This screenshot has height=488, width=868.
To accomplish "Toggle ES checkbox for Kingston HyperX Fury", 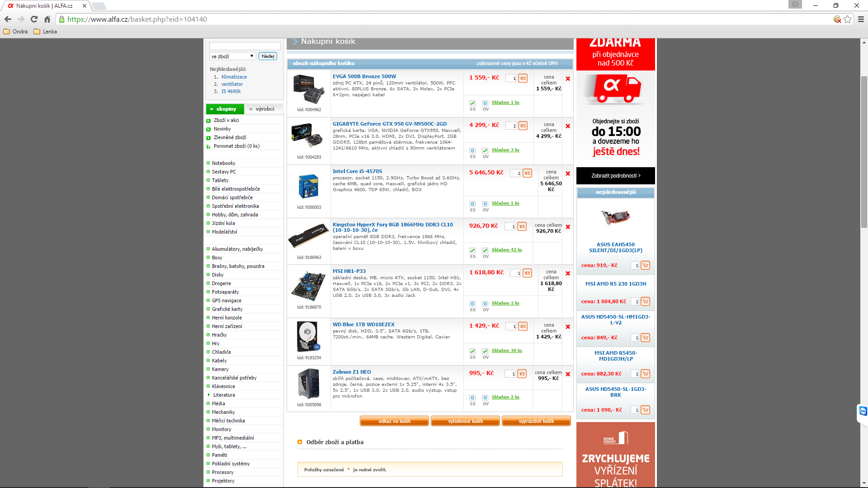I will tap(472, 251).
